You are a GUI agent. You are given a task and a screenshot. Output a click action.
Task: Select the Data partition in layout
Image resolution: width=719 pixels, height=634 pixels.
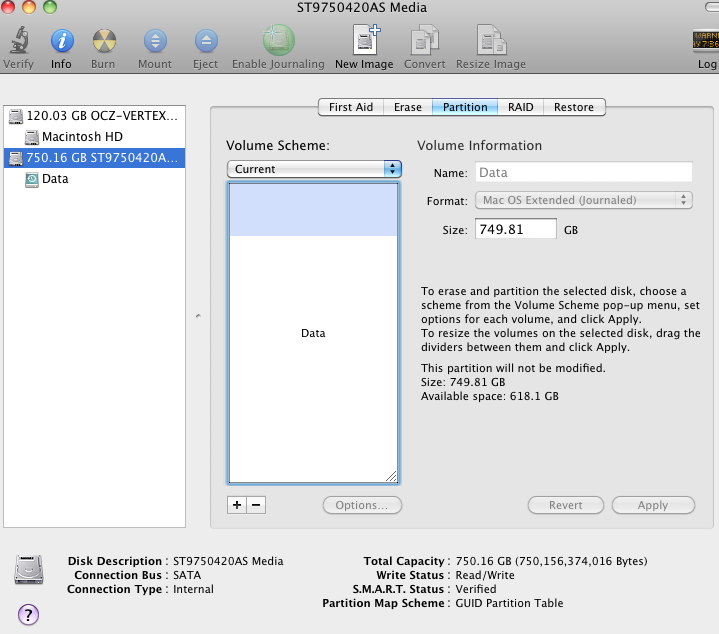click(x=313, y=333)
